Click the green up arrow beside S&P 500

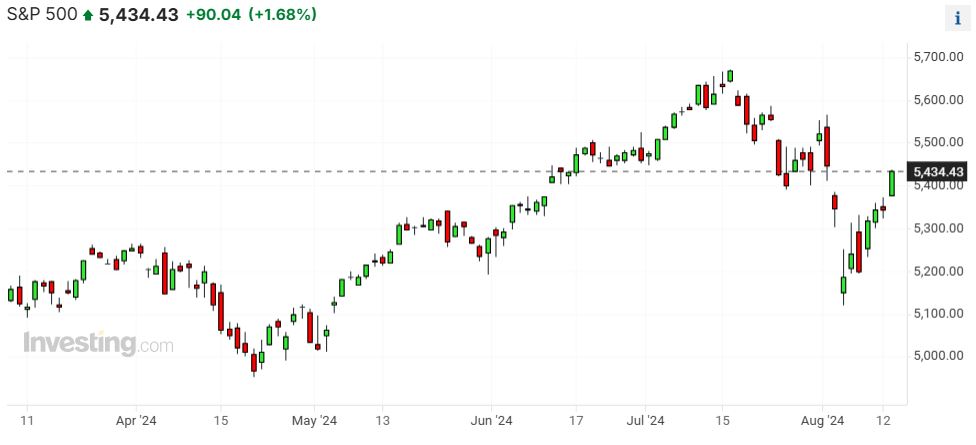click(88, 15)
